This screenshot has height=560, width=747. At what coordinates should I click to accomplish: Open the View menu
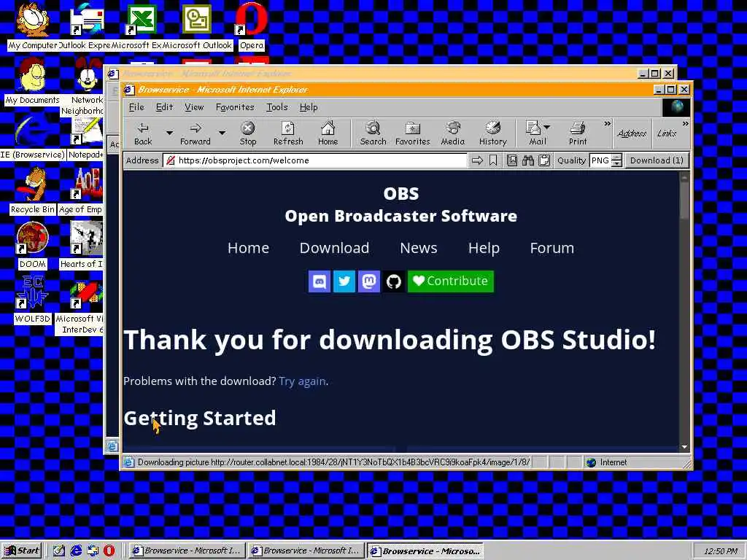tap(194, 107)
